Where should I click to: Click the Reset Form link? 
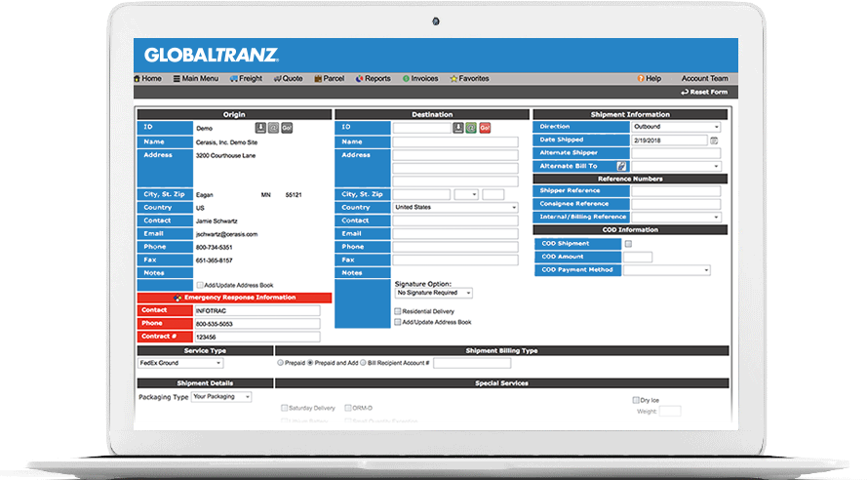click(704, 92)
